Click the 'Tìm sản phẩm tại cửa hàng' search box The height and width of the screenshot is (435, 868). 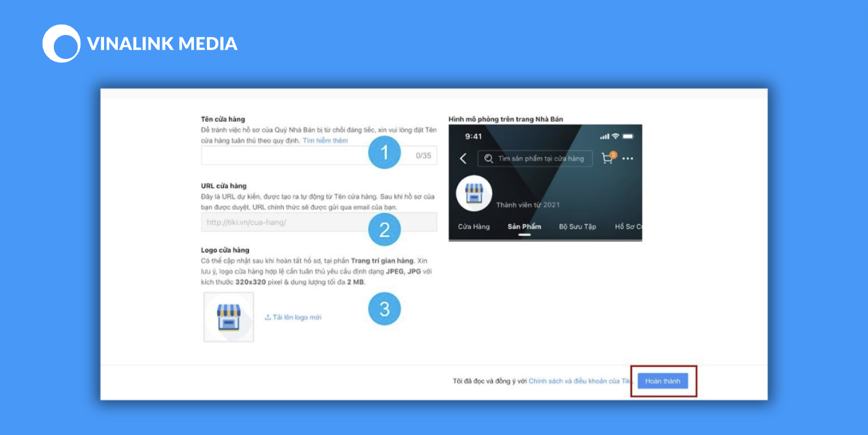click(x=535, y=158)
